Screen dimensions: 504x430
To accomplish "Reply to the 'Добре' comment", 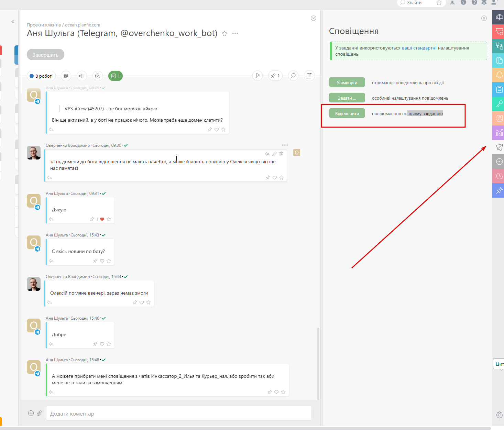I will [x=51, y=344].
